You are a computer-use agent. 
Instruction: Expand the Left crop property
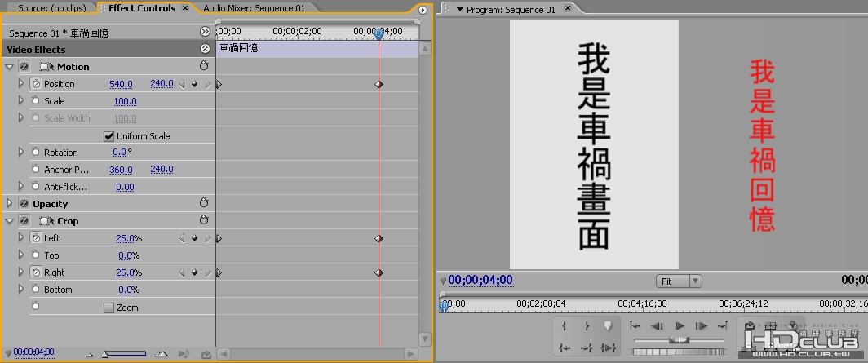pyautogui.click(x=21, y=238)
